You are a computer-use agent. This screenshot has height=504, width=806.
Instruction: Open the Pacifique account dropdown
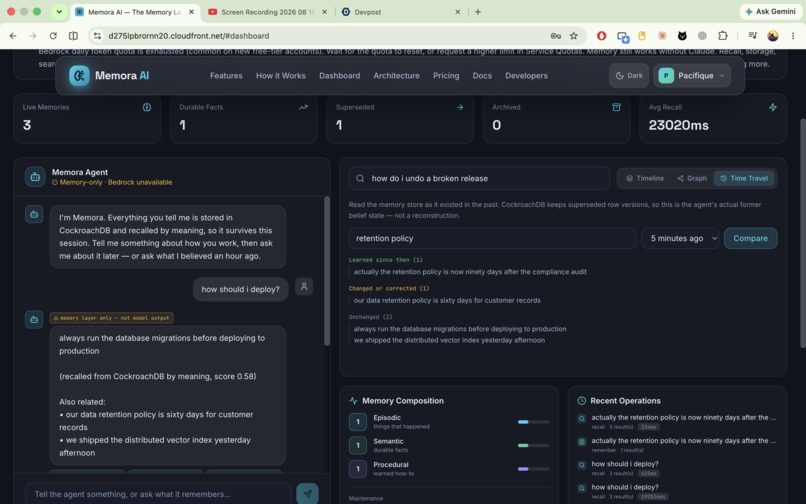(x=692, y=76)
